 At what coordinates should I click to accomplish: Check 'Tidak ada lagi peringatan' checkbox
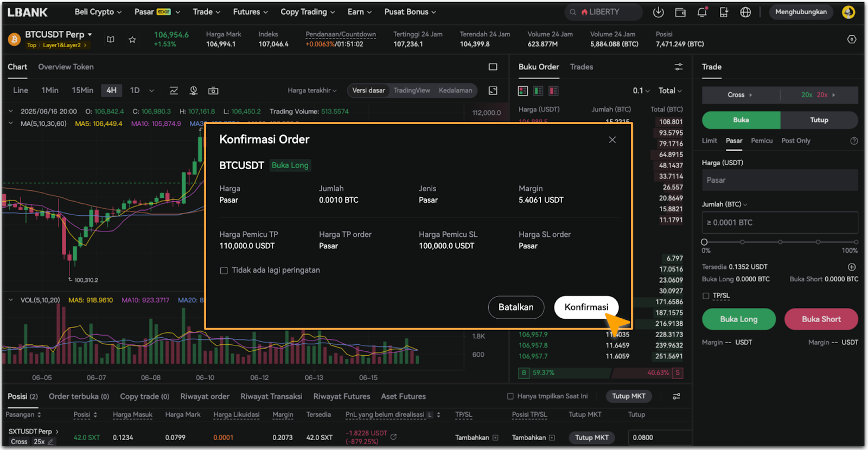pos(224,271)
